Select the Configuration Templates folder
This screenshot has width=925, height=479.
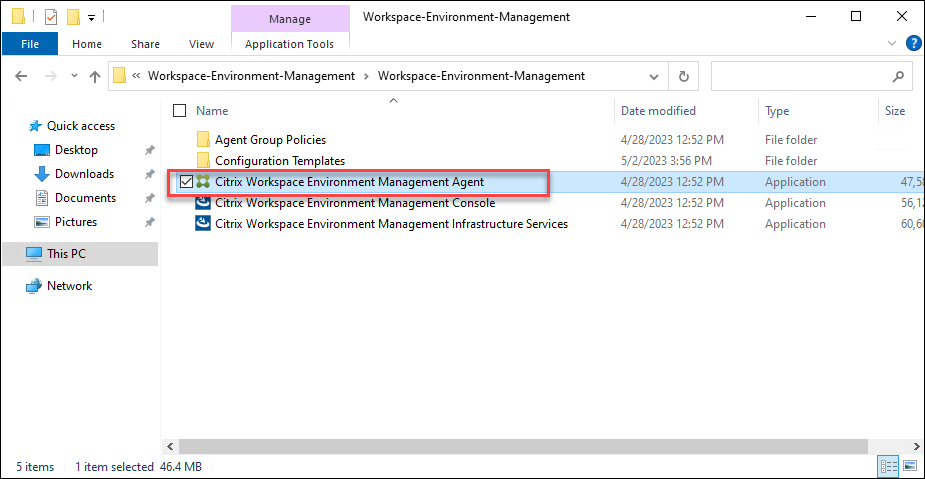(x=279, y=161)
